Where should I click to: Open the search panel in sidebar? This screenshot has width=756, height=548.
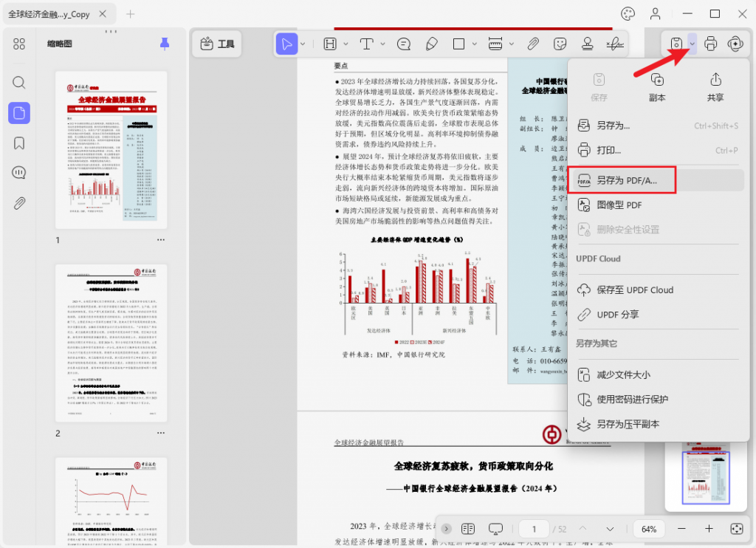coord(18,83)
